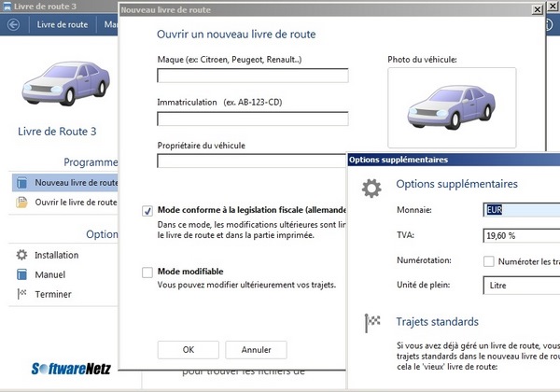
Task: Focus the Propriétaire du véhicule field
Action: pyautogui.click(x=251, y=161)
